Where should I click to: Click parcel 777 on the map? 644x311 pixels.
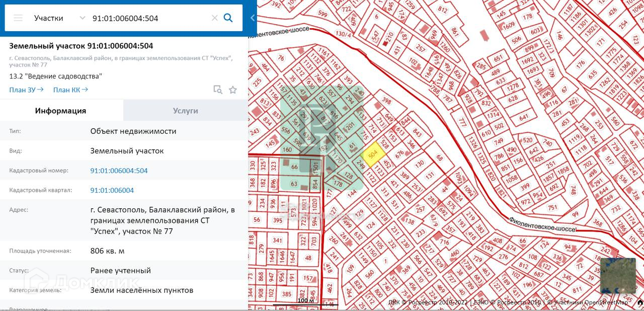(462, 123)
